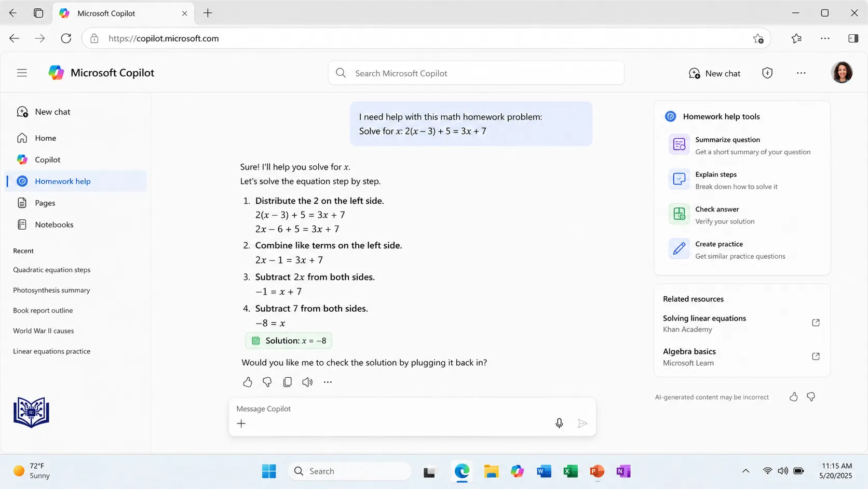
Task: Click the browser address bar URL
Action: pos(164,38)
